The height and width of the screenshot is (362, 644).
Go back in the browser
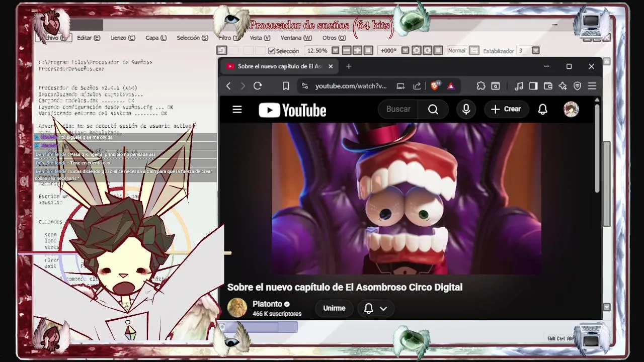pos(228,86)
